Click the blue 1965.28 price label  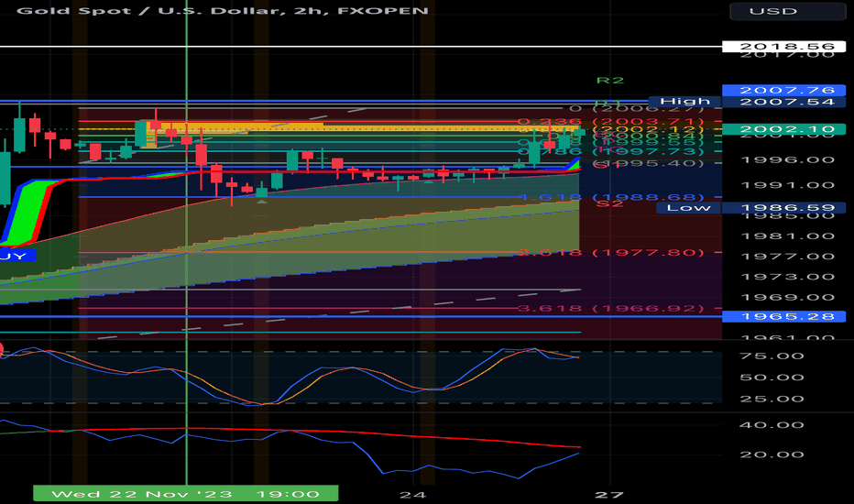coord(783,316)
